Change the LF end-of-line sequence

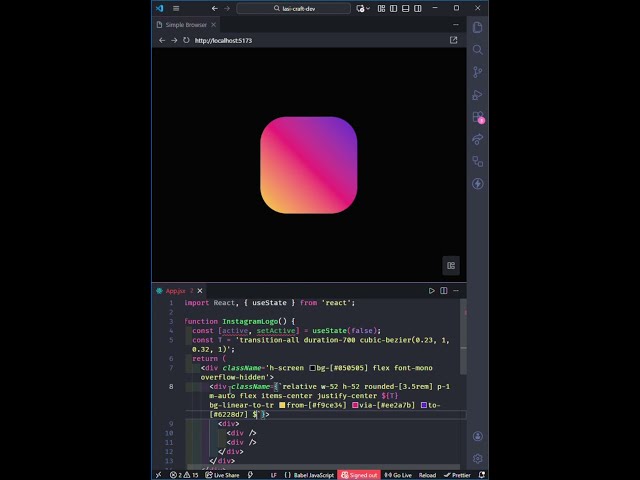pyautogui.click(x=273, y=475)
